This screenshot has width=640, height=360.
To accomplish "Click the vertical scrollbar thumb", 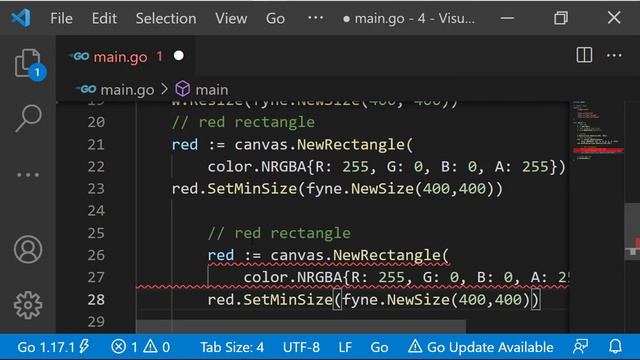I will [x=632, y=231].
